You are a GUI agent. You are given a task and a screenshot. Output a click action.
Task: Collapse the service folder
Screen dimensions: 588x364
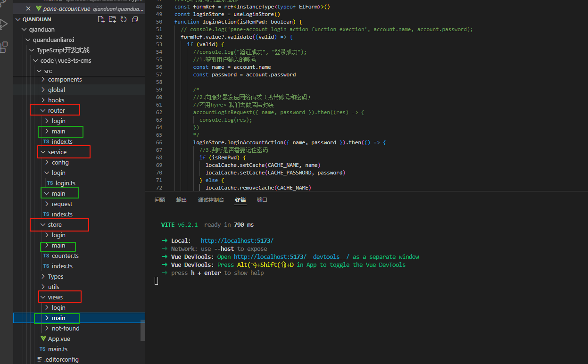coord(43,152)
